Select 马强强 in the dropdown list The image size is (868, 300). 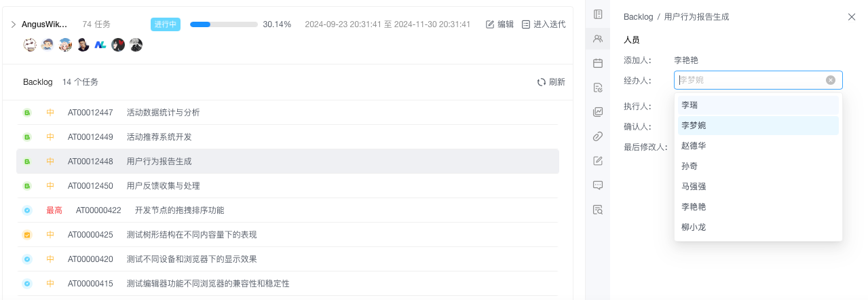[x=758, y=187]
